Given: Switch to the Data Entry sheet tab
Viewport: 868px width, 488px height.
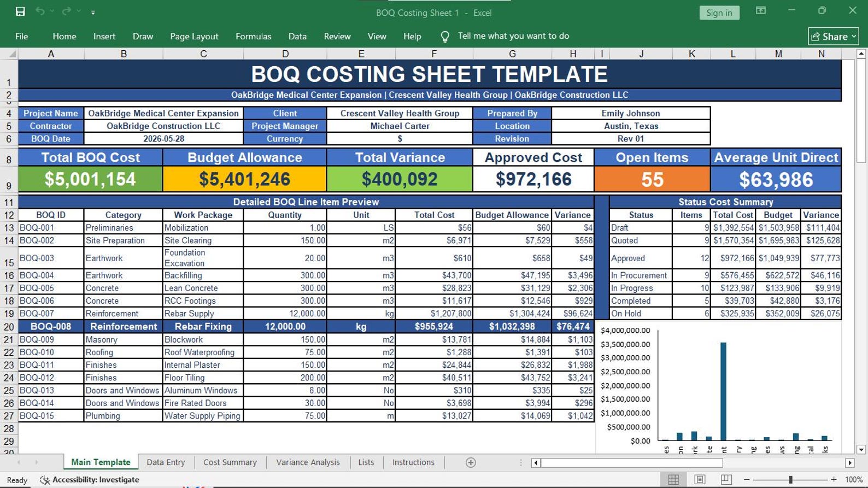Looking at the screenshot, I should coord(166,462).
